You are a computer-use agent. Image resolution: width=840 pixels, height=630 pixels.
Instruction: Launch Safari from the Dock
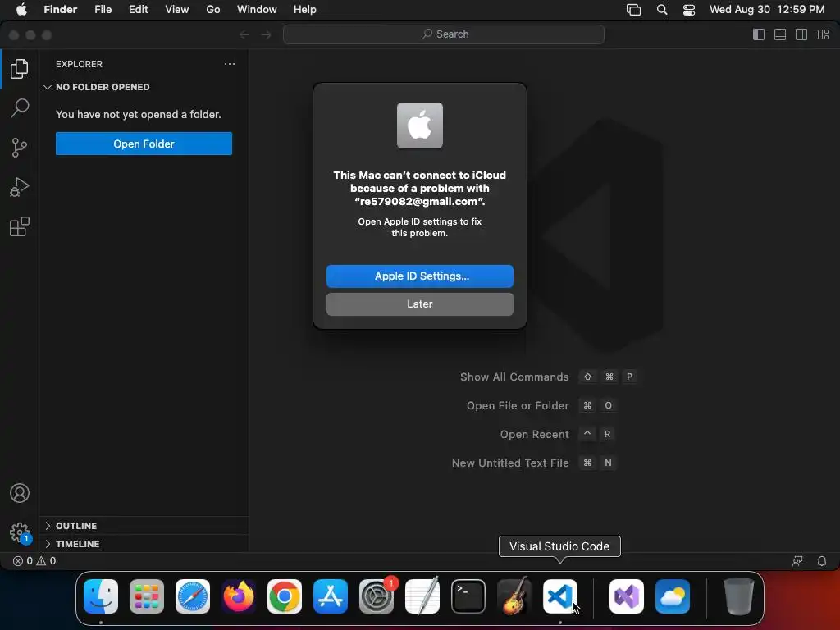[193, 596]
